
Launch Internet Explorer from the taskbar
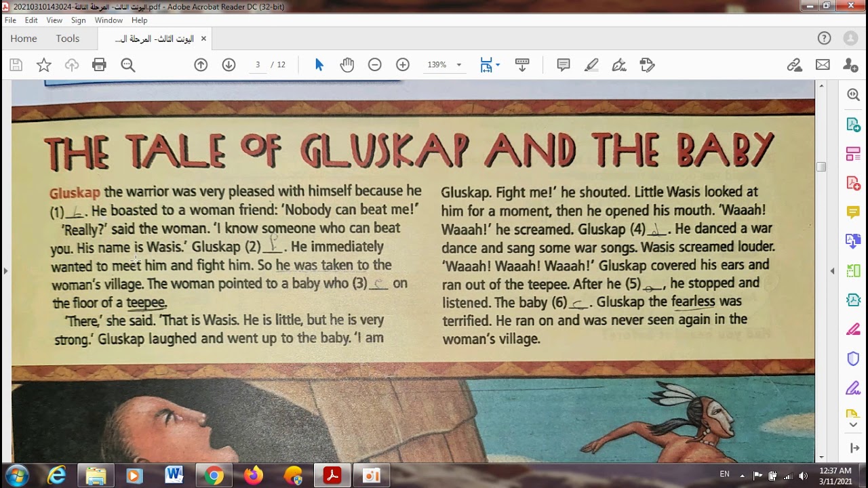(x=56, y=476)
